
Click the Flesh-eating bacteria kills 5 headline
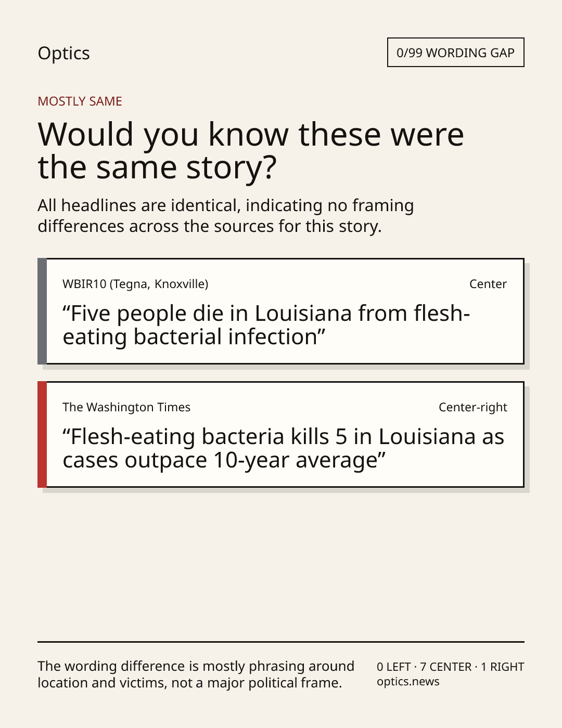click(x=284, y=448)
